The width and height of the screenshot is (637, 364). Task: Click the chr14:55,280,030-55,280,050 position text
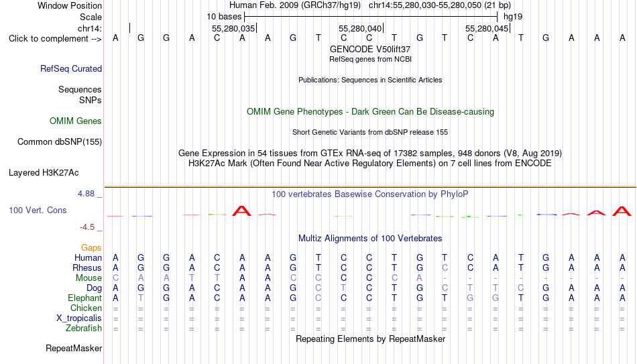[440, 5]
